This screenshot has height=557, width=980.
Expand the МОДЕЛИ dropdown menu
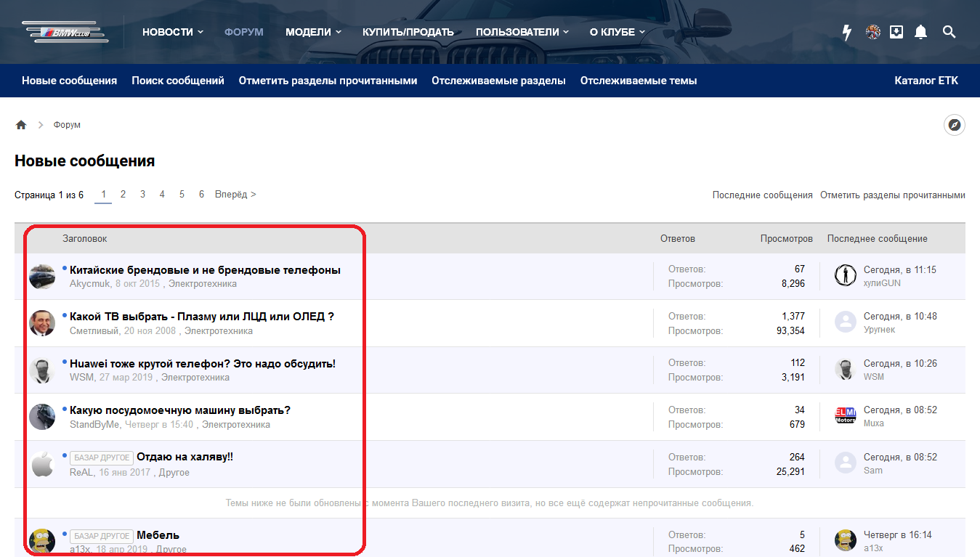click(313, 32)
